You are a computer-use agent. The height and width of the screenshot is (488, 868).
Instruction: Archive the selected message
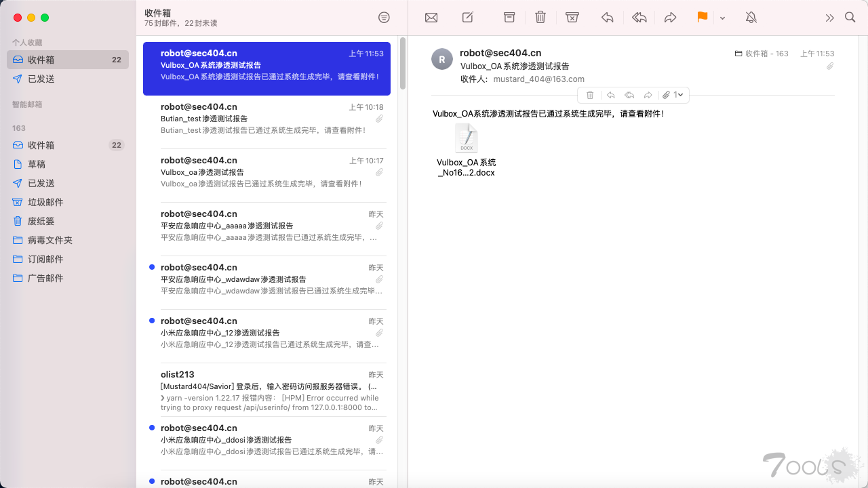pos(509,18)
